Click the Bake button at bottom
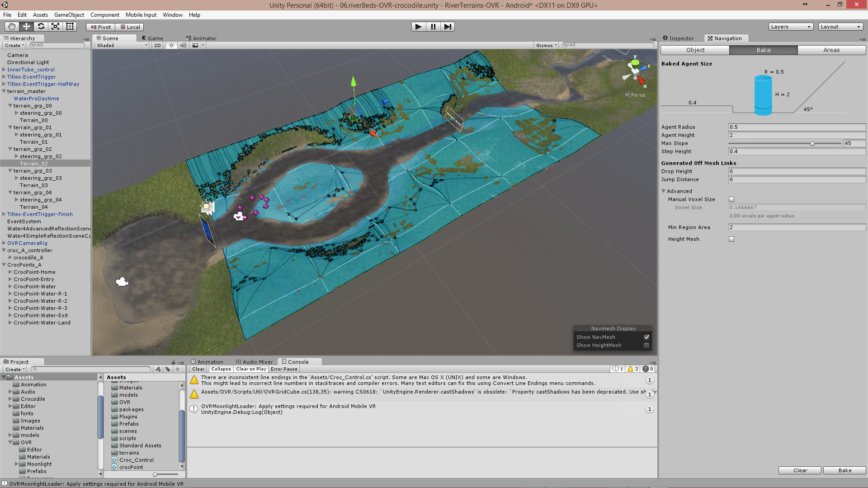 [x=844, y=470]
